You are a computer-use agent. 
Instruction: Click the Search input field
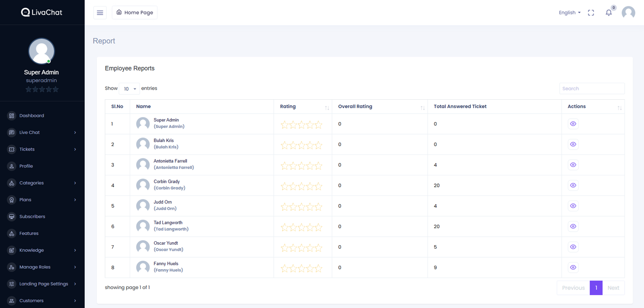point(592,89)
